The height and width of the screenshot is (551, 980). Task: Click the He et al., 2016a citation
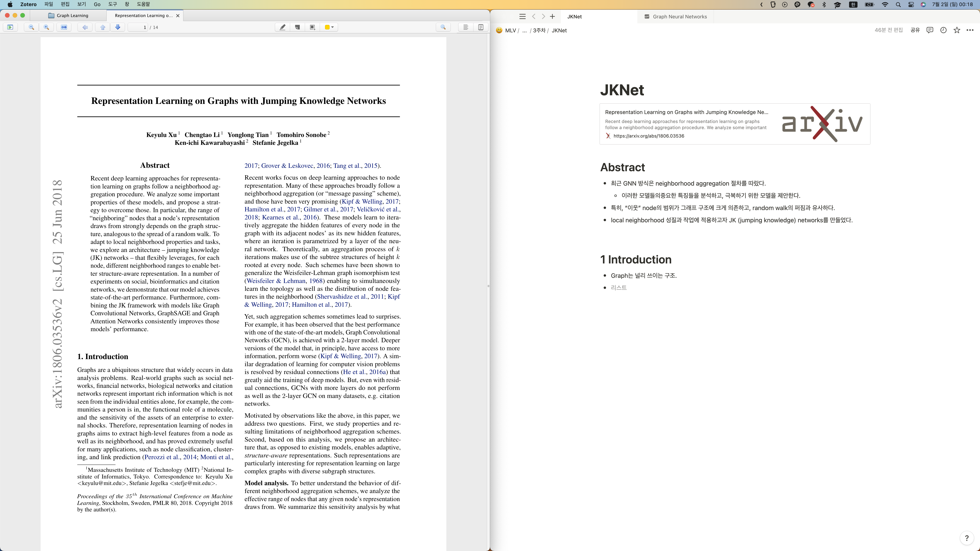point(364,372)
